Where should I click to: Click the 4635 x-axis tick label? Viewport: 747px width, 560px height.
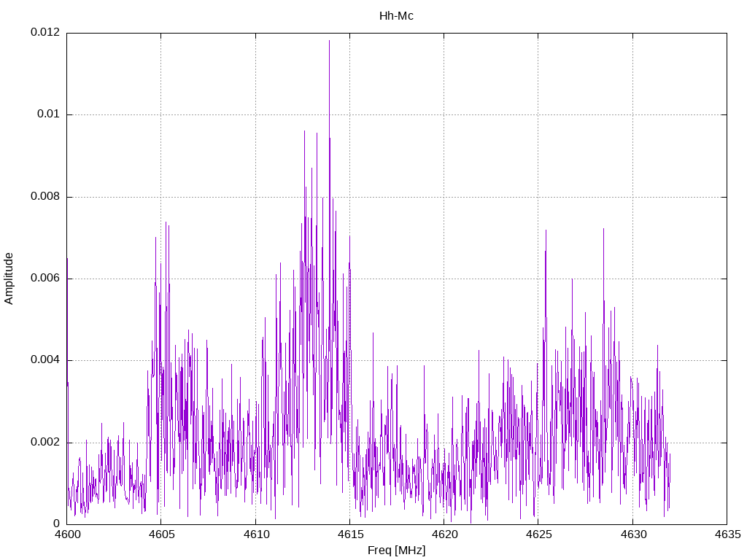click(x=727, y=534)
